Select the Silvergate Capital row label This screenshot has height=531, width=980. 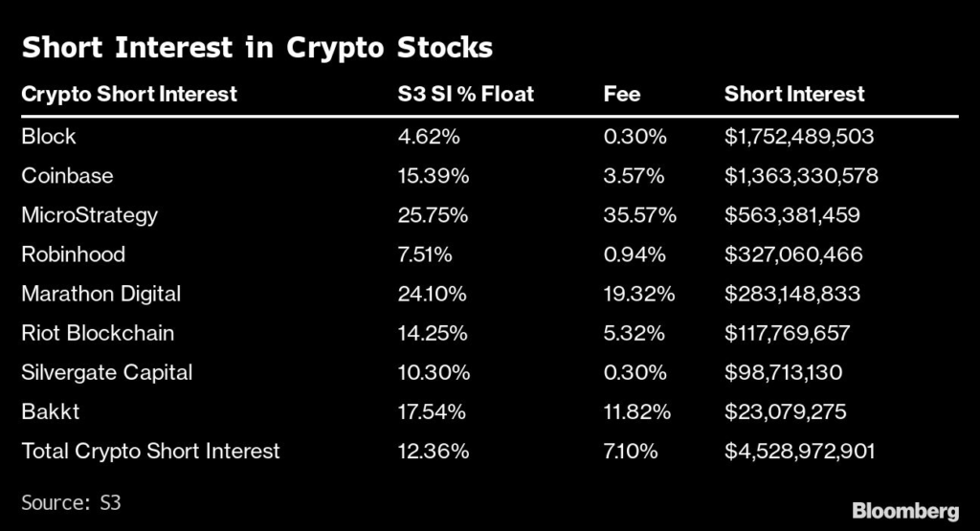tap(106, 372)
